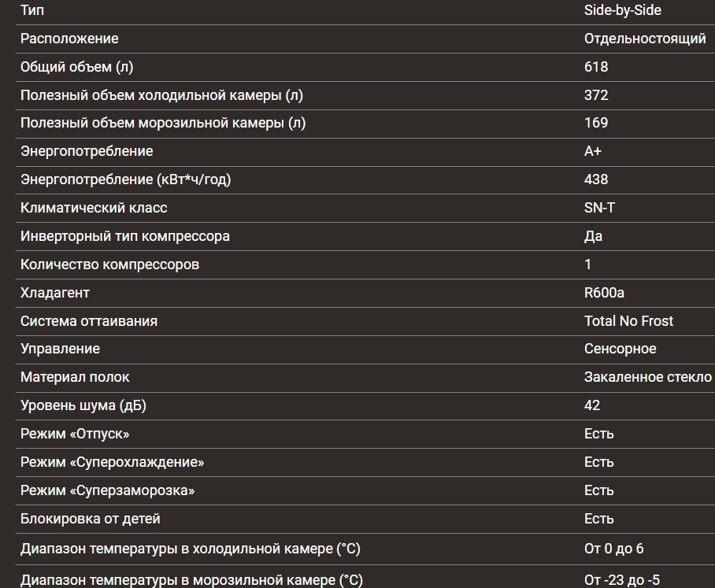Click the "Уровень шума (дБ)" label
The width and height of the screenshot is (715, 588).
click(x=83, y=405)
